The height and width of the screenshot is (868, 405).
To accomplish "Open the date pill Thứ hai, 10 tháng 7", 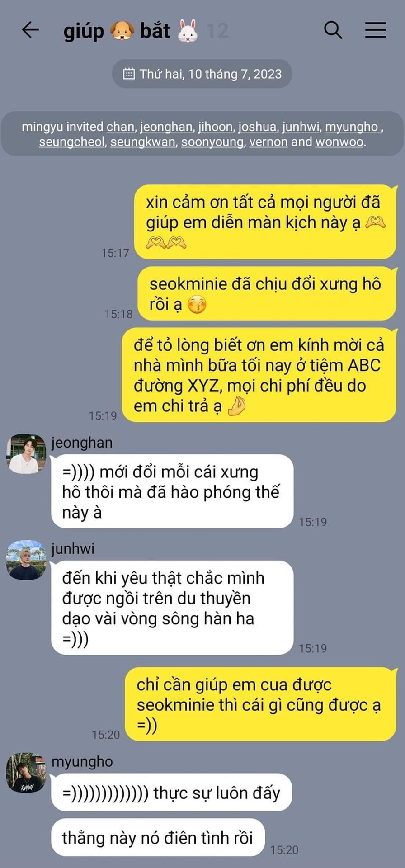I will tap(202, 74).
